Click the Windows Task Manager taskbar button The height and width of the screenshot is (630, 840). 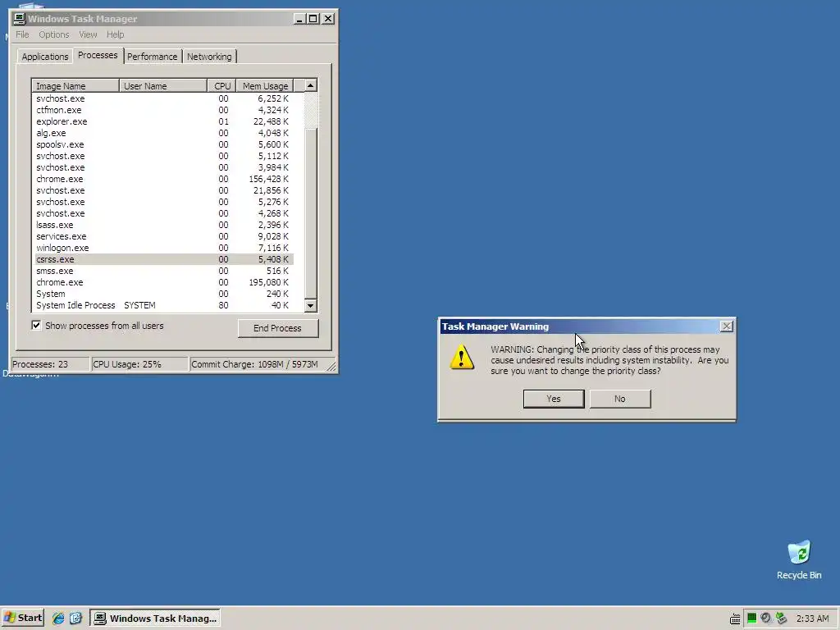[x=155, y=619]
